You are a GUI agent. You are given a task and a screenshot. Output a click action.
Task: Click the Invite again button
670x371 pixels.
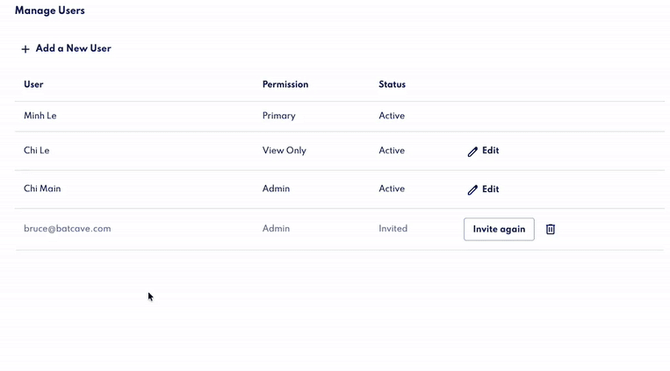click(x=499, y=229)
